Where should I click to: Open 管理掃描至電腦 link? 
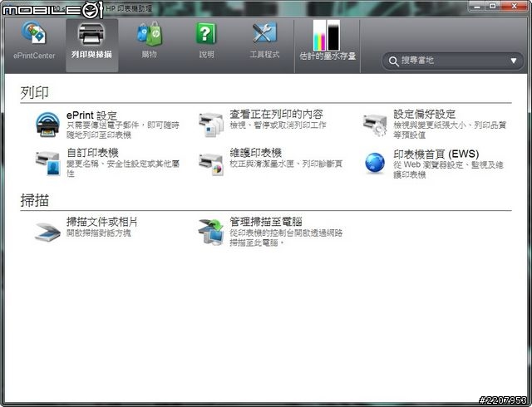click(266, 222)
